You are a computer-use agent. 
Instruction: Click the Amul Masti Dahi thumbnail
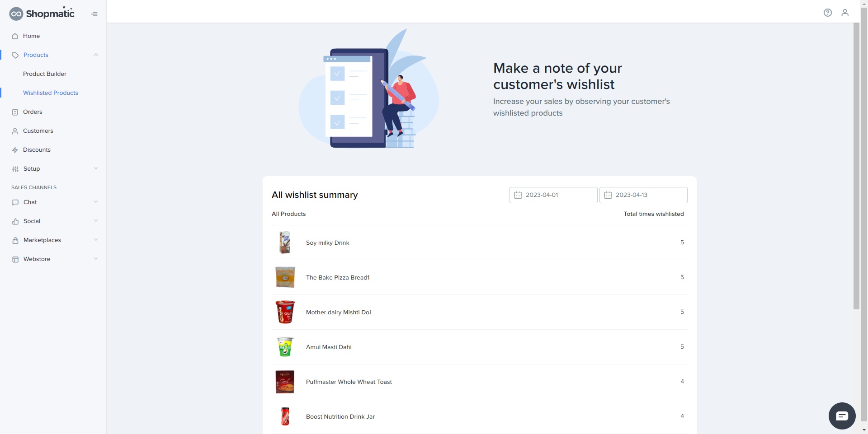(x=285, y=347)
